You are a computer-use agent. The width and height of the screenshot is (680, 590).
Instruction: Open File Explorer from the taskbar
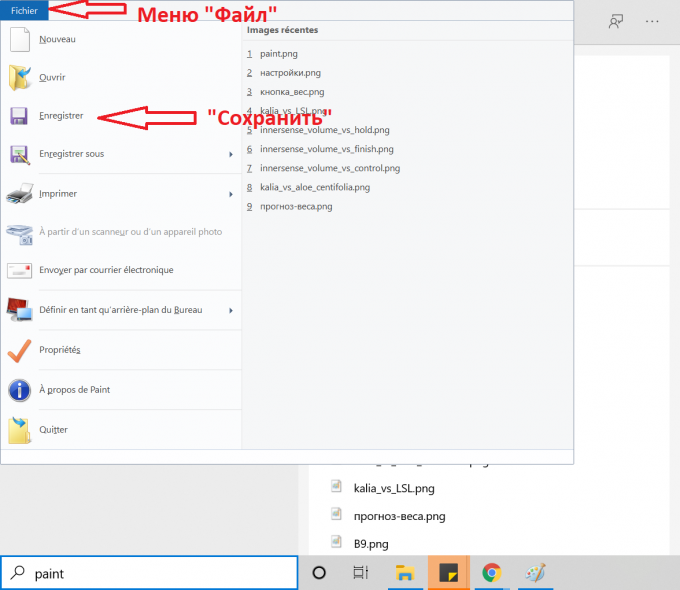[405, 573]
